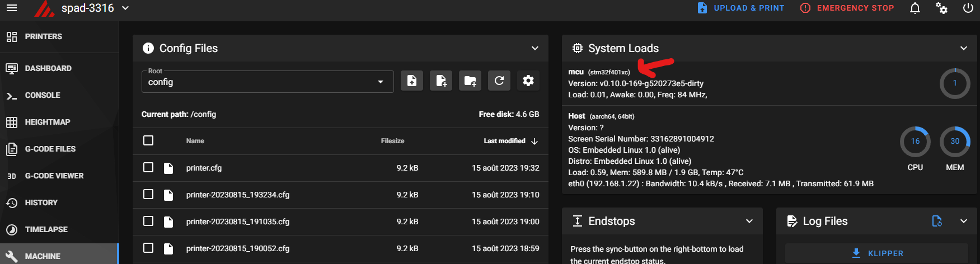Collapse the System Loads panel
Viewport: 980px width, 264px height.
[964, 48]
